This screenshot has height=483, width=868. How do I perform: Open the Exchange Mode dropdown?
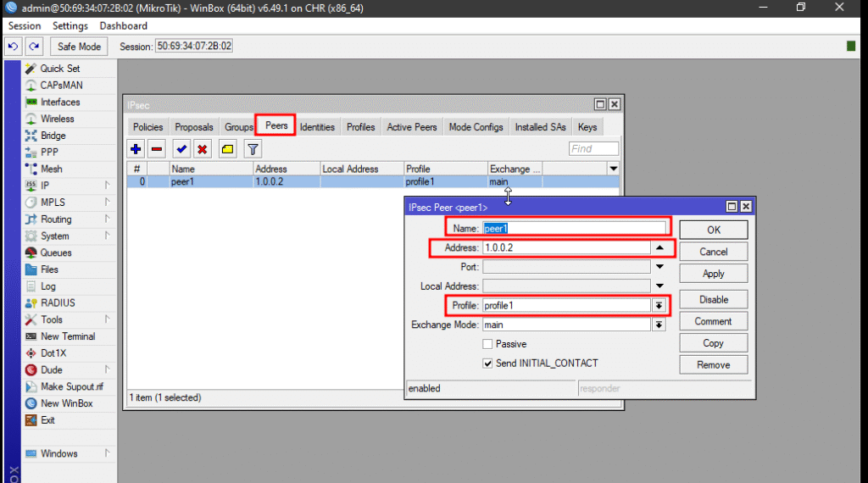click(x=659, y=325)
